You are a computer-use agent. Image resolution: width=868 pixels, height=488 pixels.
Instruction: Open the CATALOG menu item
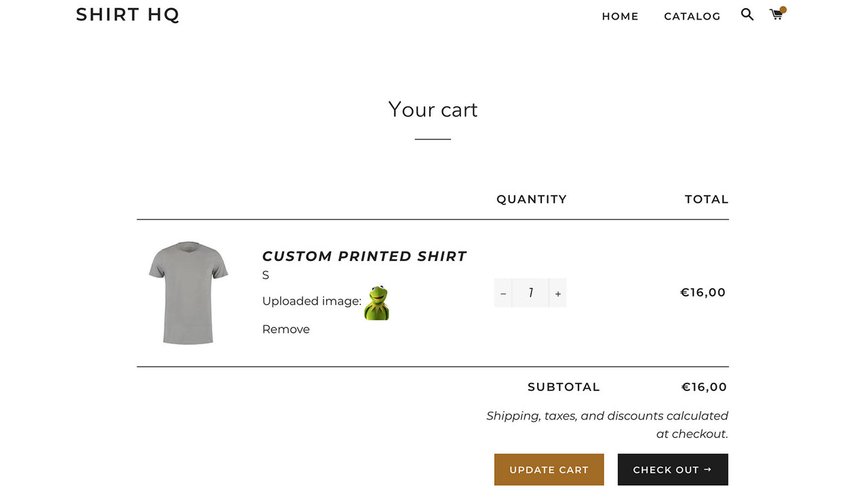tap(692, 16)
